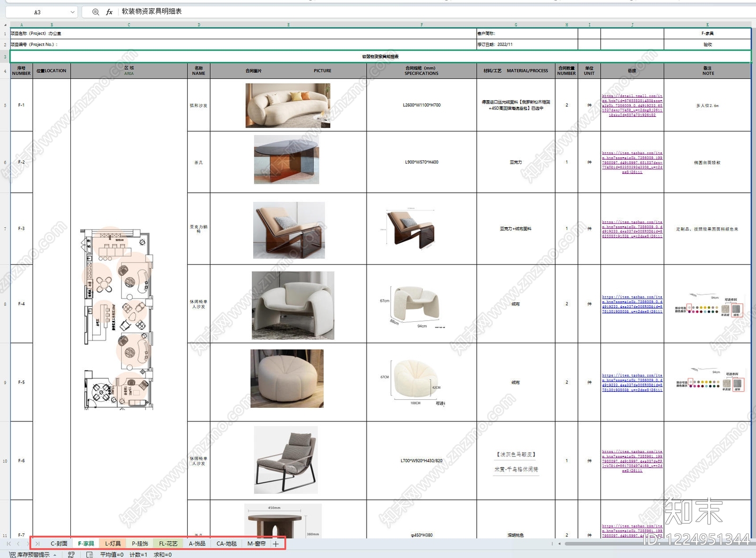Add a new sheet with plus button
The image size is (756, 558).
tap(276, 544)
